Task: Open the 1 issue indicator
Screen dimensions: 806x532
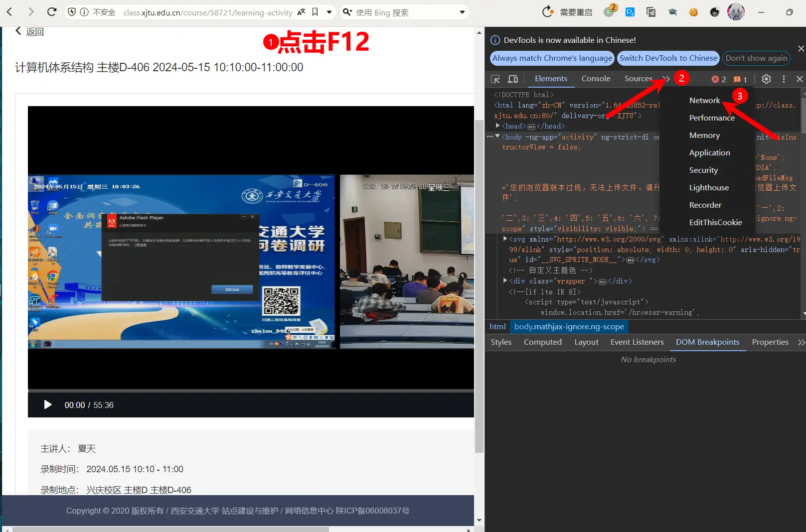Action: click(740, 79)
